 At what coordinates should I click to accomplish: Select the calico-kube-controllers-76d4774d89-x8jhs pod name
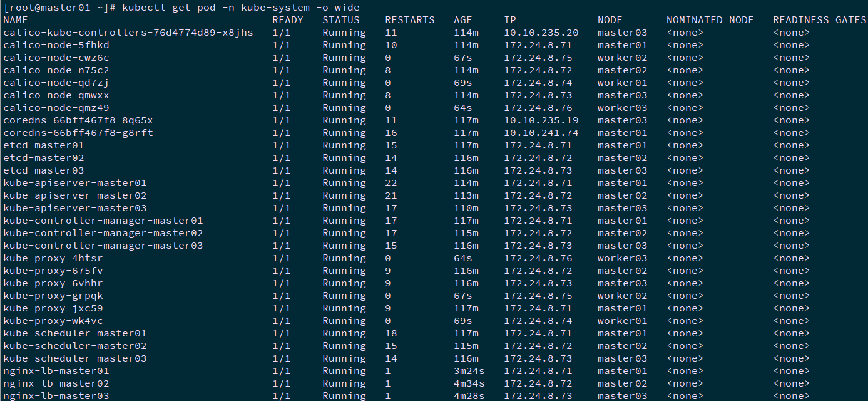pos(128,33)
